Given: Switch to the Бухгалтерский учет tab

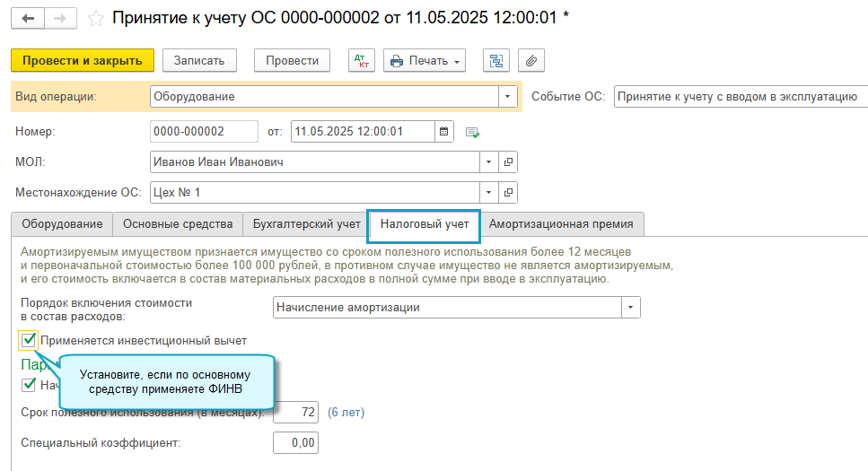Looking at the screenshot, I should pos(306,224).
